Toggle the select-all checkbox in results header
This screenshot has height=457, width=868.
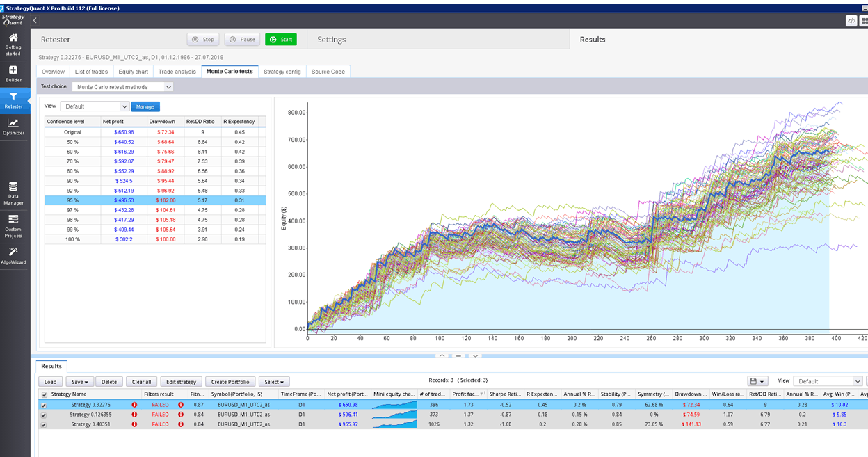(45, 394)
